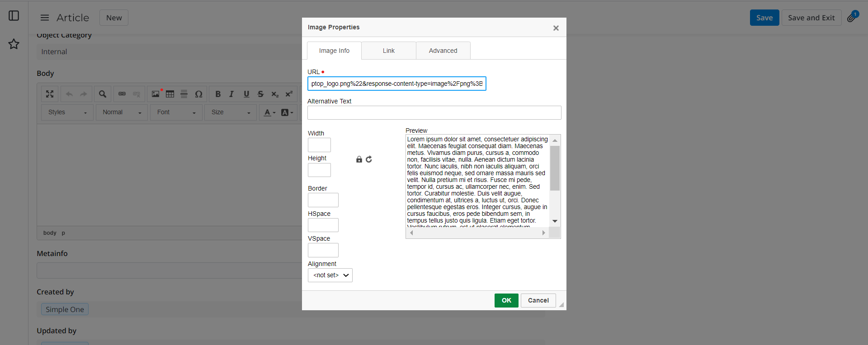Click the Alternative Text input field

(434, 113)
